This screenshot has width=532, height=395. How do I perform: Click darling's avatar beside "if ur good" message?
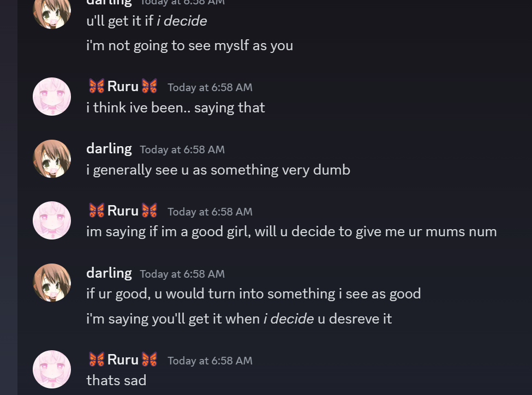pos(52,283)
